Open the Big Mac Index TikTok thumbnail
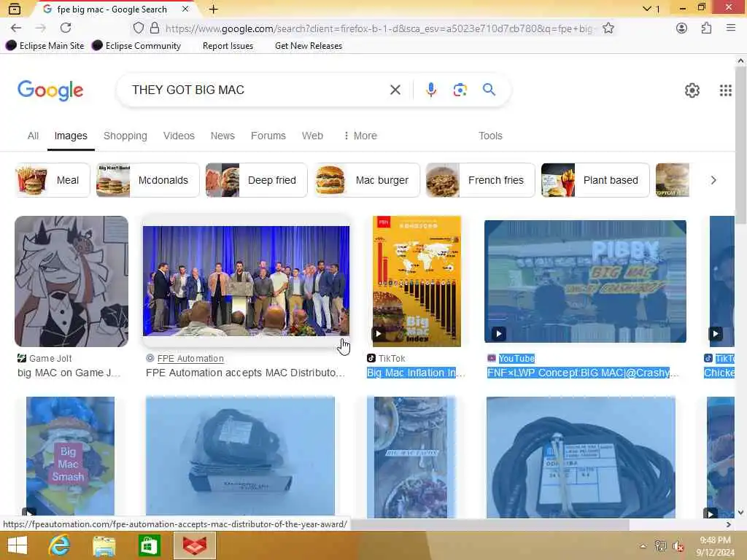The height and width of the screenshot is (560, 747). (417, 281)
